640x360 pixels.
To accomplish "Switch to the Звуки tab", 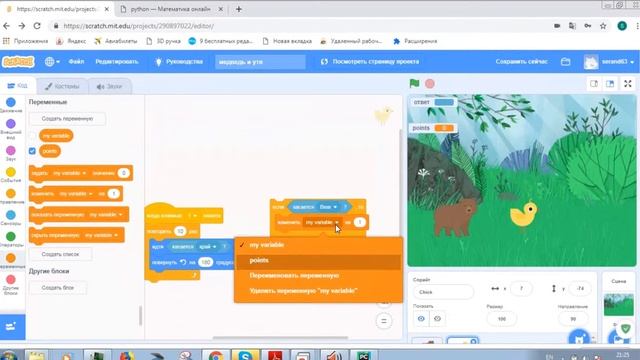I will pos(109,86).
